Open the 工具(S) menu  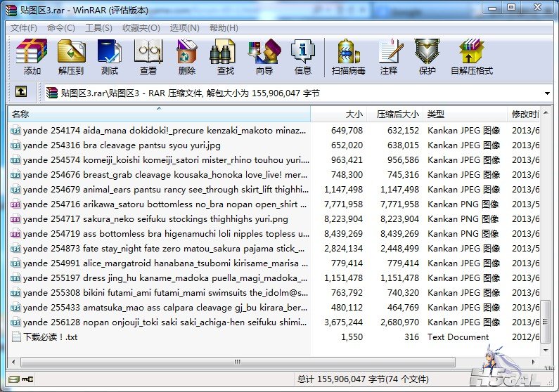tap(98, 28)
